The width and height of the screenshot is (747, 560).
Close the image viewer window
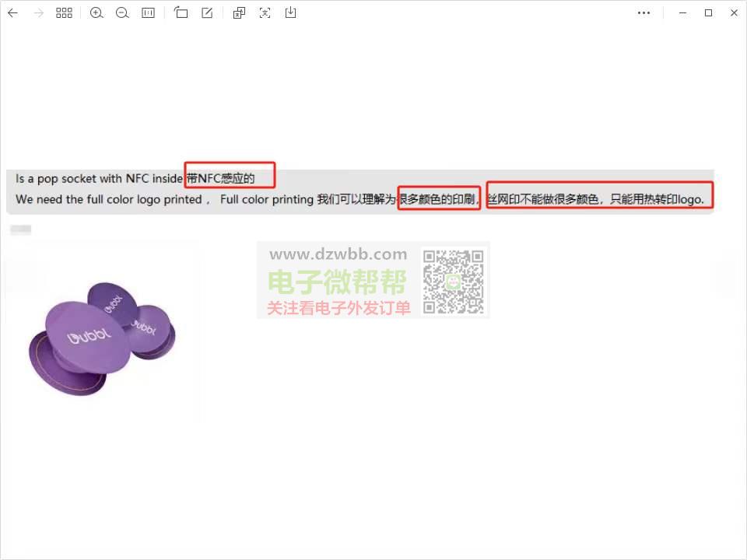coord(734,13)
